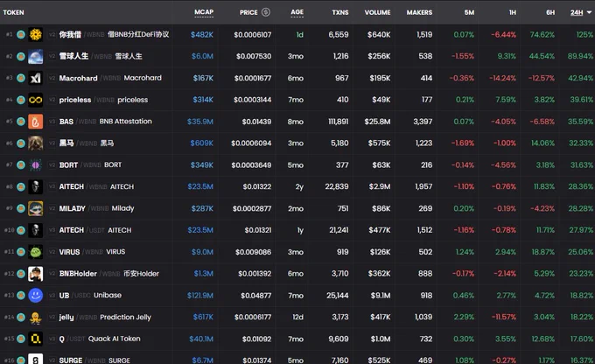Click the BORT token logo

[35, 164]
